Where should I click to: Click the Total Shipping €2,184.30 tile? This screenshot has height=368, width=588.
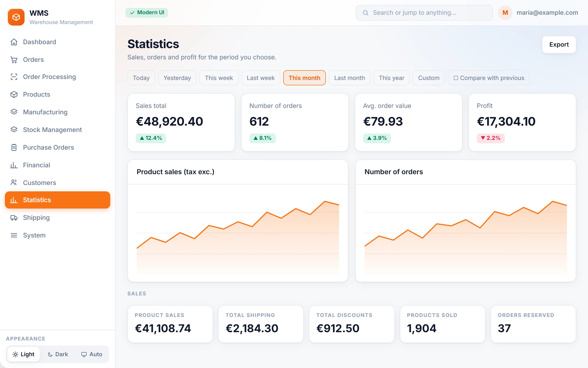[x=261, y=324]
